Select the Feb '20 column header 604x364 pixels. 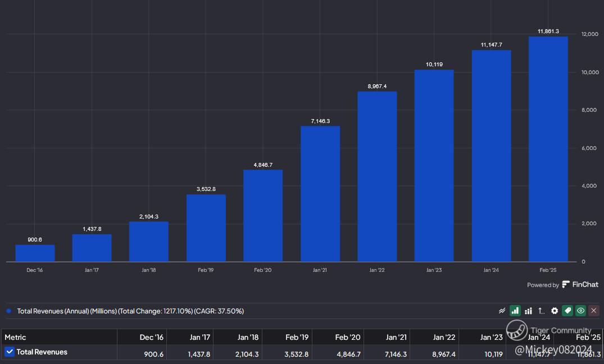coord(348,337)
